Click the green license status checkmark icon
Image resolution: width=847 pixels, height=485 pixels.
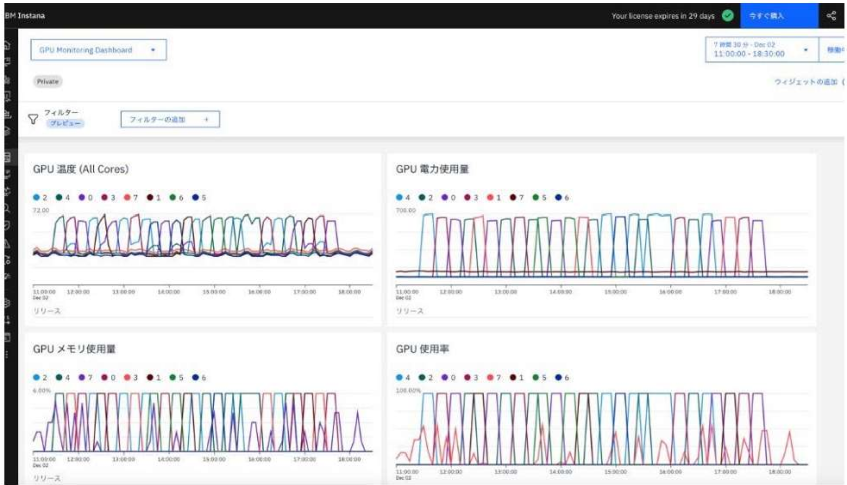pyautogui.click(x=728, y=16)
